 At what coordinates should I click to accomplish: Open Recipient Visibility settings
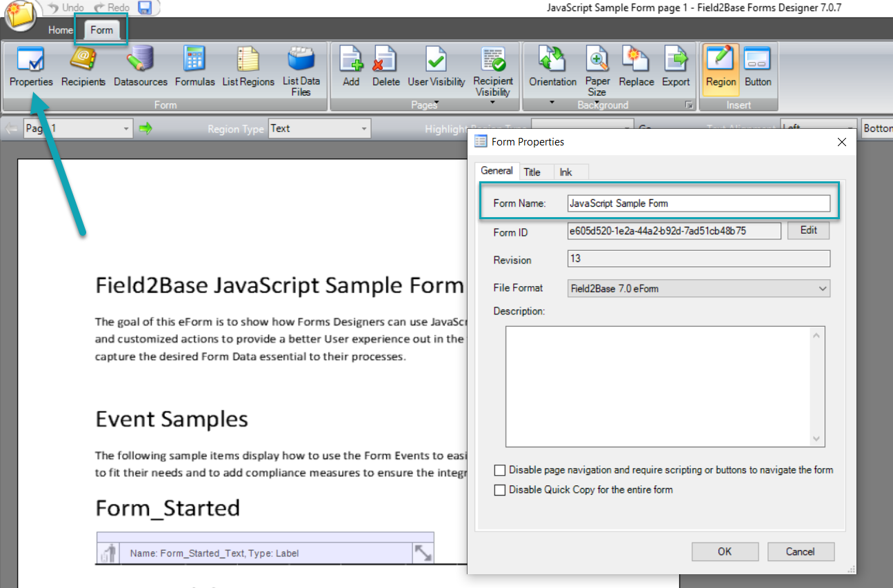(493, 72)
